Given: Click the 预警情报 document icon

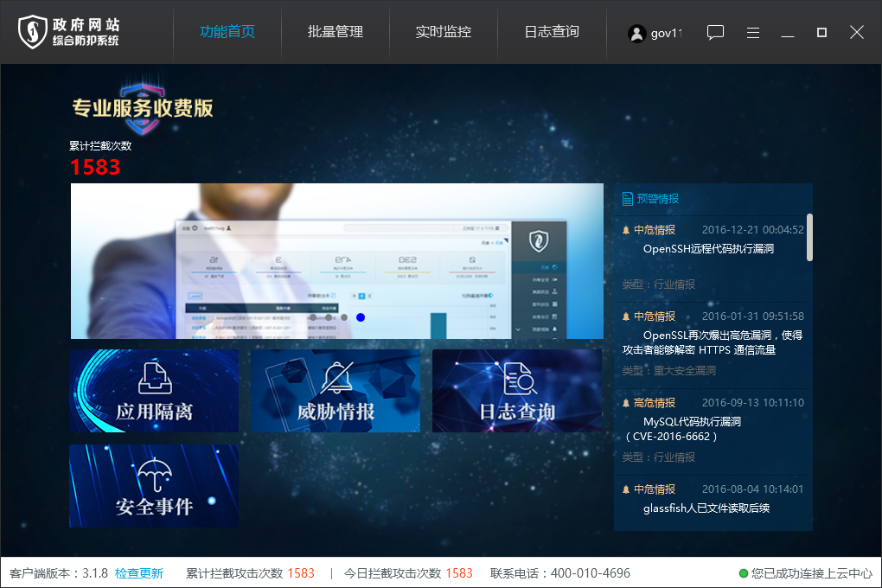Looking at the screenshot, I should click(x=628, y=199).
